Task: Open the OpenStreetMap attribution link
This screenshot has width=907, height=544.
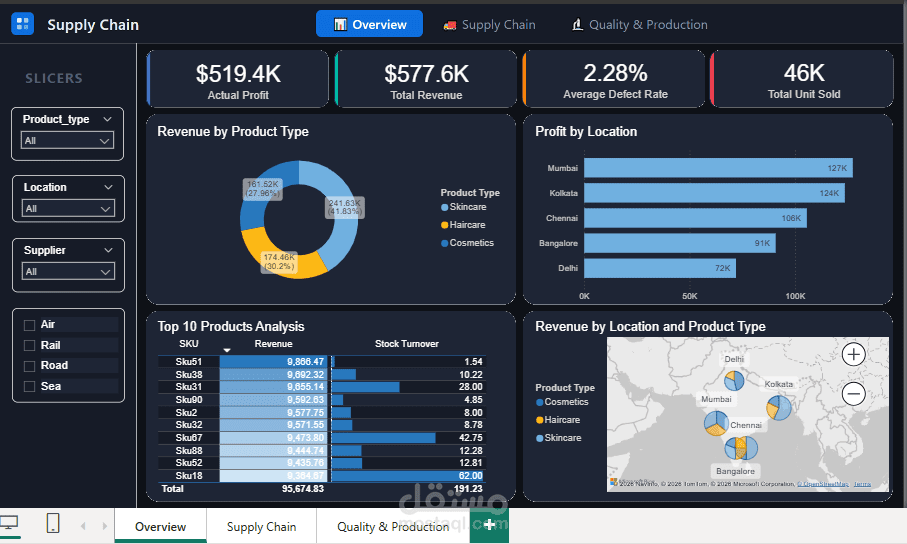Action: coord(823,484)
